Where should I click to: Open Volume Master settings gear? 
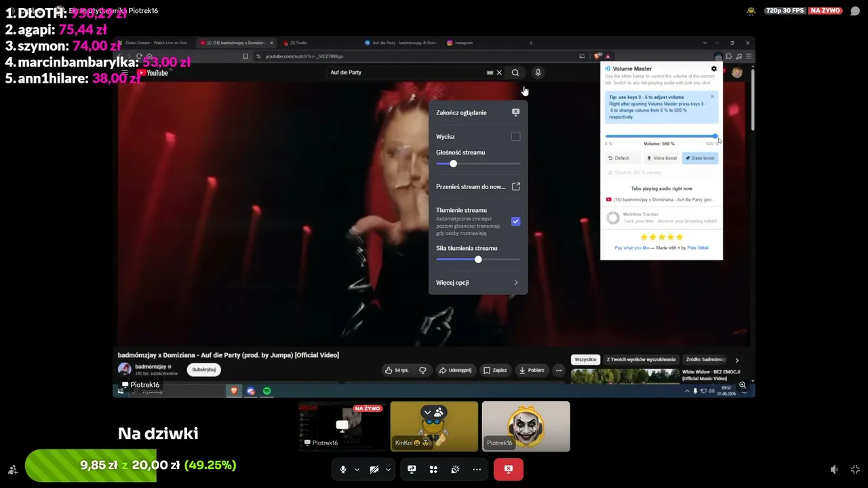pos(713,68)
